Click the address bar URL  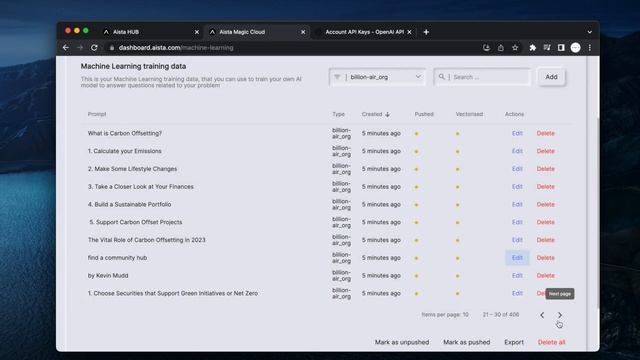[176, 48]
